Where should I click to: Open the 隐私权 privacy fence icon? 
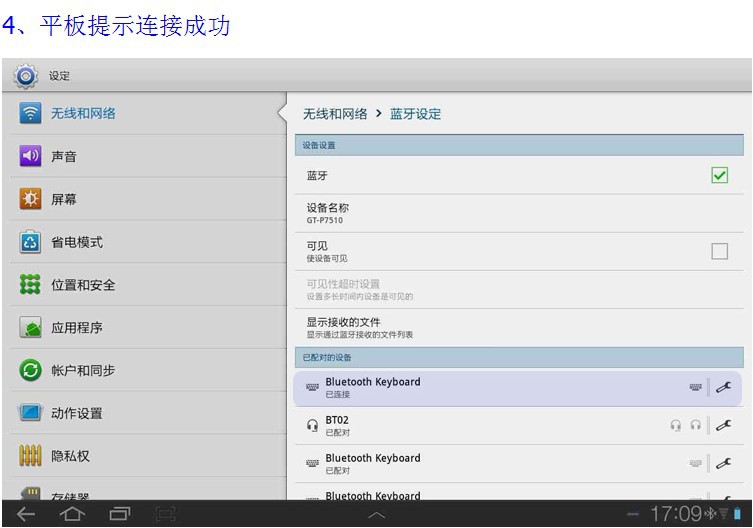(x=30, y=455)
